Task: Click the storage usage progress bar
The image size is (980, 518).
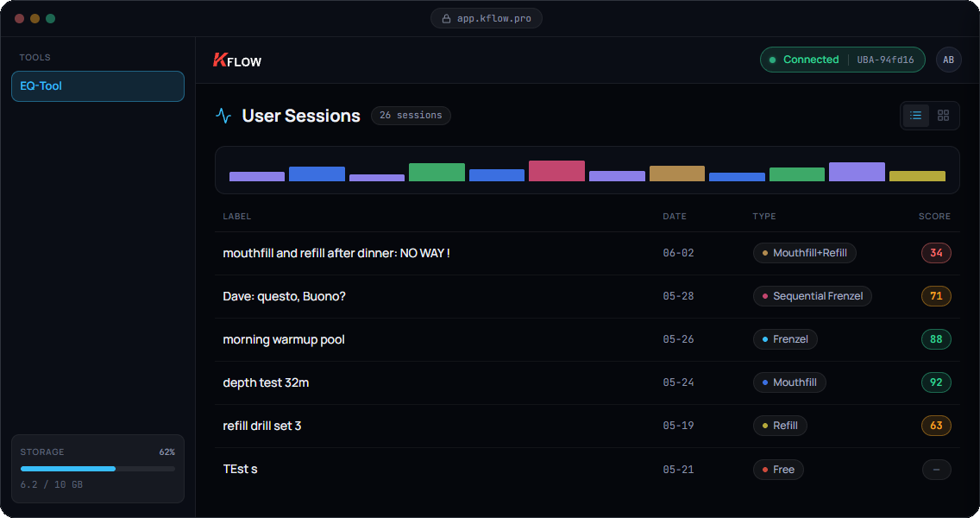Action: (97, 469)
